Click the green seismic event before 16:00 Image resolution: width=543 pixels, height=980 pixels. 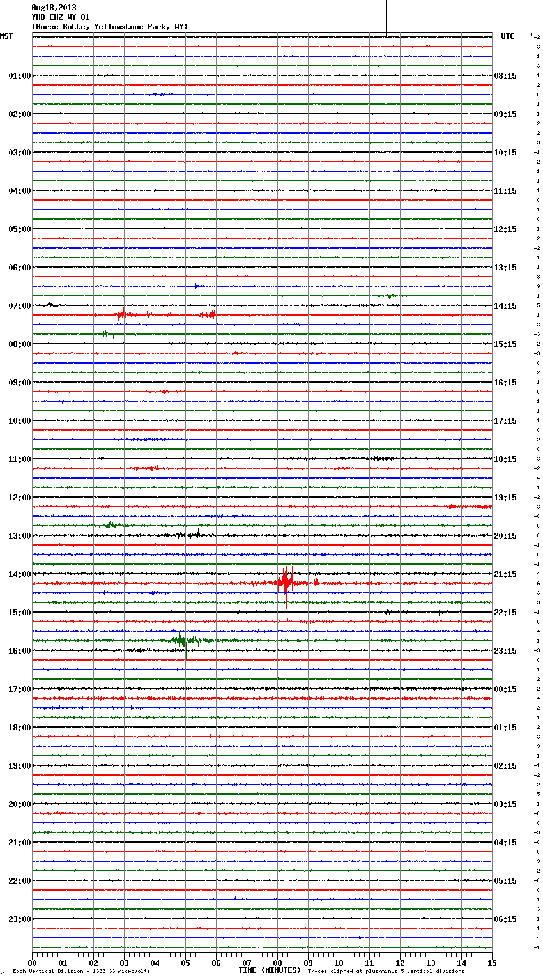pyautogui.click(x=185, y=640)
